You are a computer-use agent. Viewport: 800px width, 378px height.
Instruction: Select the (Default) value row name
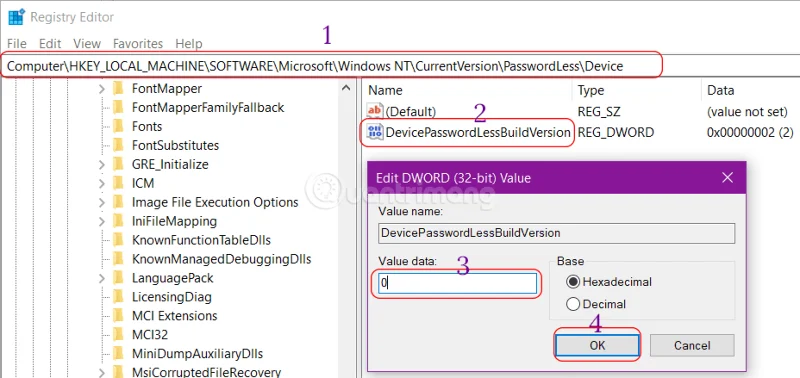(x=411, y=111)
